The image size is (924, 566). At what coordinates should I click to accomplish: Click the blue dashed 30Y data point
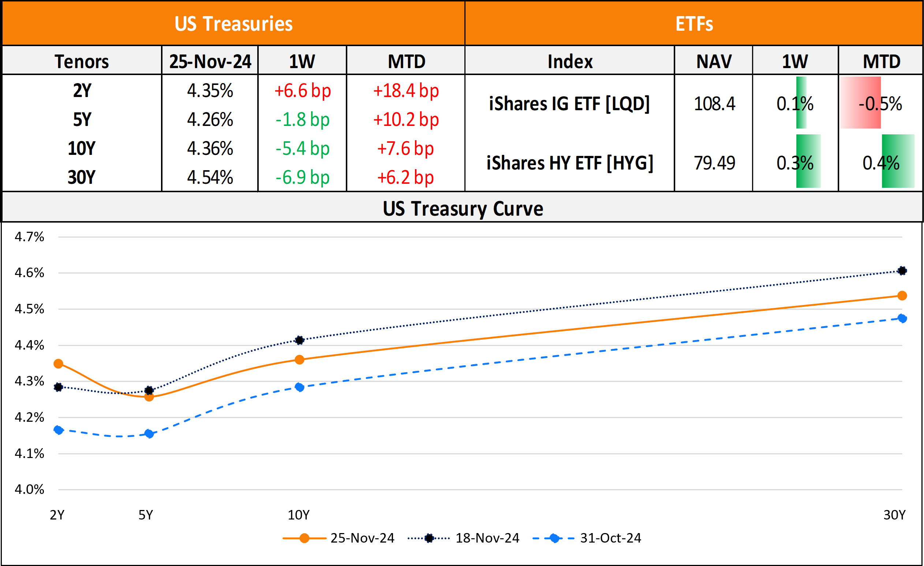(x=902, y=319)
